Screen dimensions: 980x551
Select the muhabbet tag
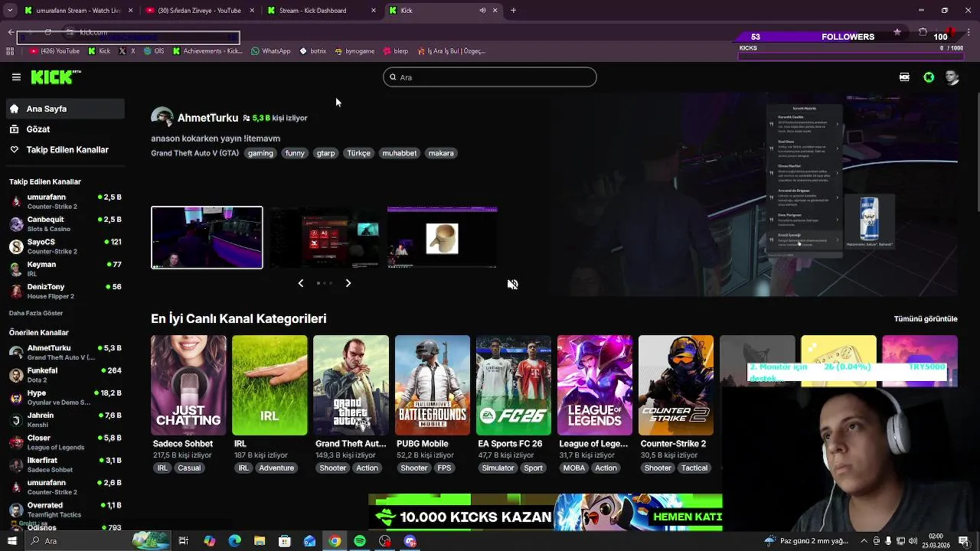tap(400, 153)
